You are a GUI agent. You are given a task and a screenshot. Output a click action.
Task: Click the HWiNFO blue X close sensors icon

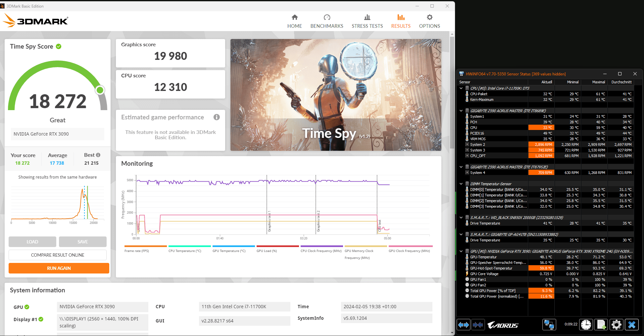click(631, 325)
